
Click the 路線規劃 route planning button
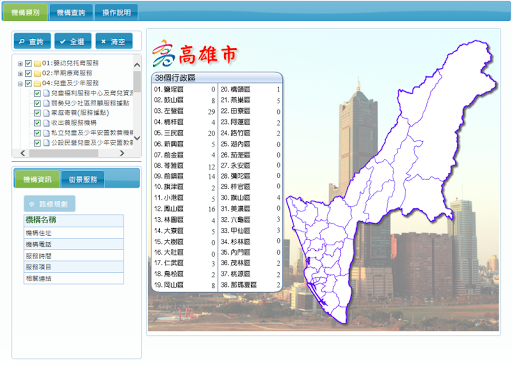pyautogui.click(x=50, y=204)
